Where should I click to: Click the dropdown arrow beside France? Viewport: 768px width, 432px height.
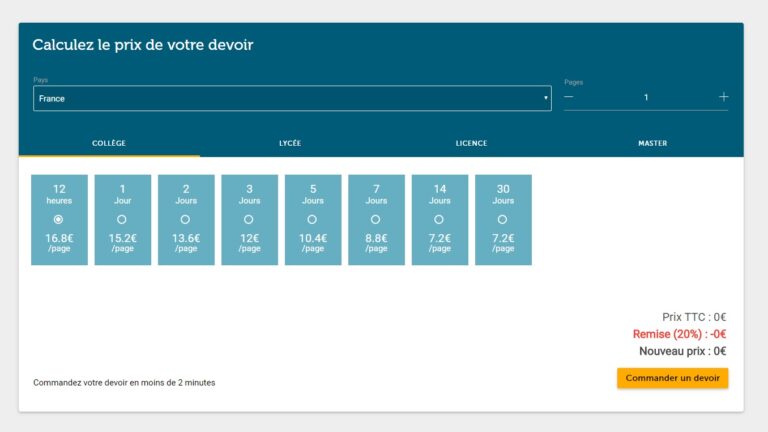tap(545, 98)
